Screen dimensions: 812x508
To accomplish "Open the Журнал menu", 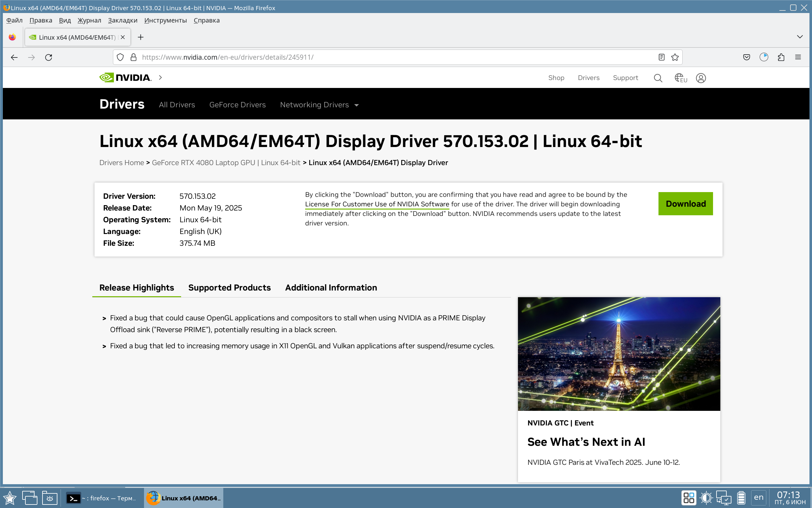I will pyautogui.click(x=89, y=20).
